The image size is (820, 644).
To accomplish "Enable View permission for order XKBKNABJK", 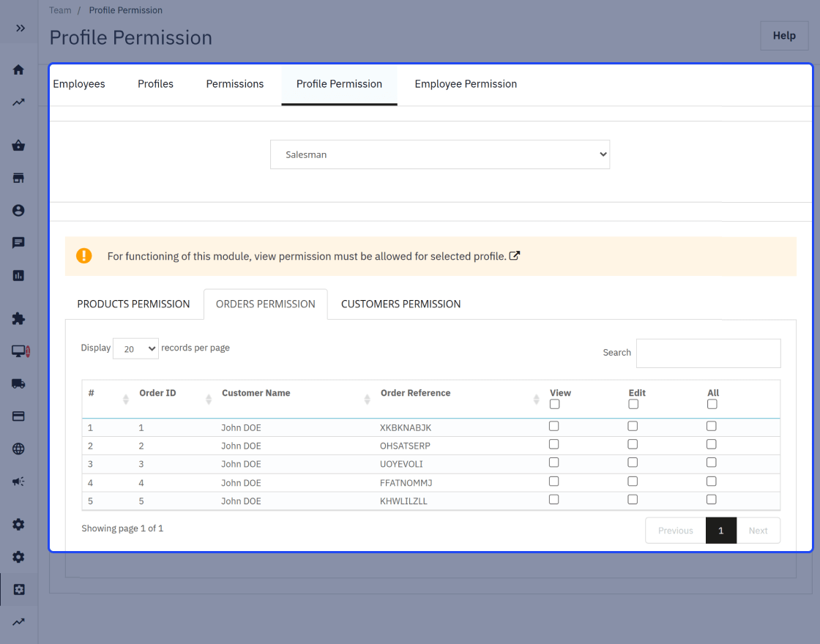I will point(553,426).
